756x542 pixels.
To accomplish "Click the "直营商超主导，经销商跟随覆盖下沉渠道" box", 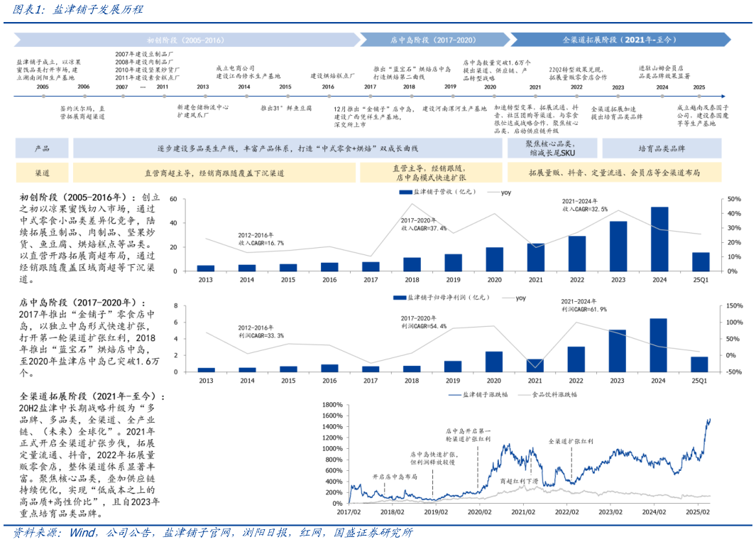I will click(x=214, y=173).
